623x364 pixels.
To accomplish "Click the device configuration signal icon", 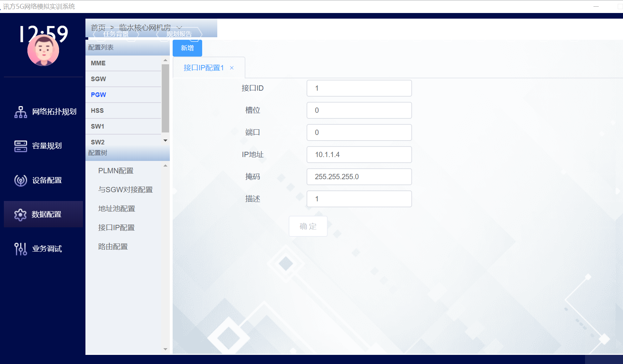I will [21, 181].
